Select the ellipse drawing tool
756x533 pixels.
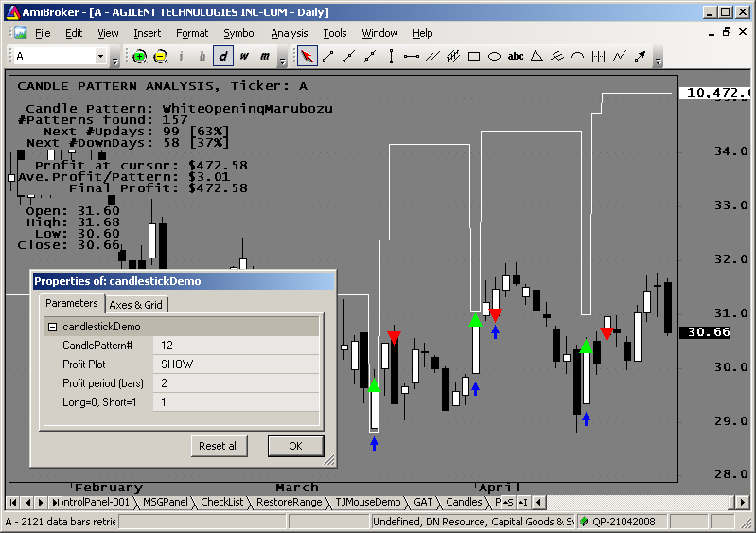(x=494, y=56)
